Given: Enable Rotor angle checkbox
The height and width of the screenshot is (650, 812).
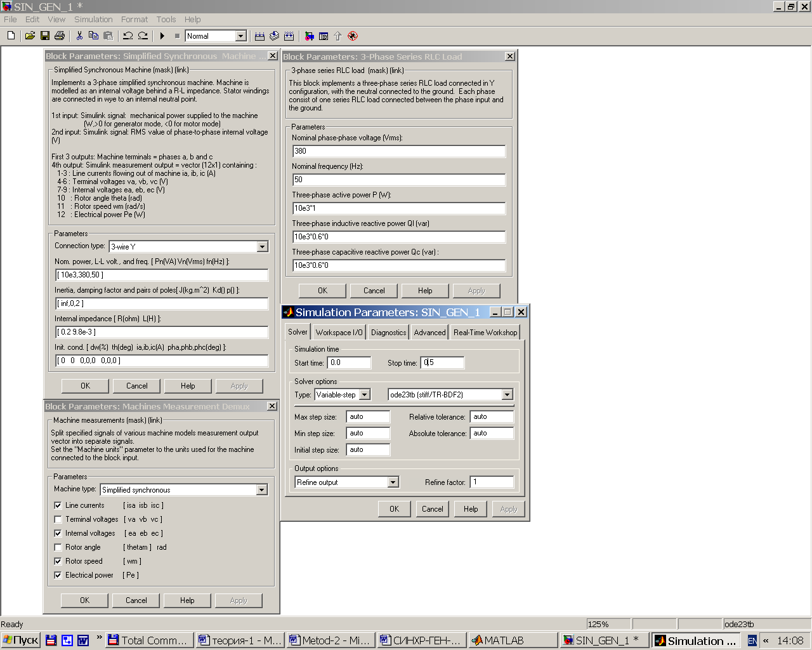Looking at the screenshot, I should coord(58,547).
